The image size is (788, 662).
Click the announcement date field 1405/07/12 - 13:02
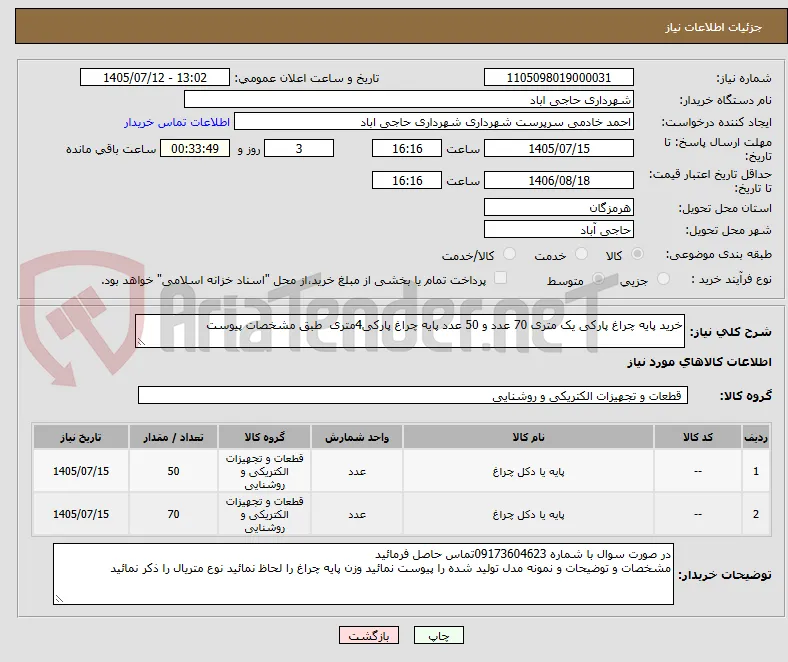(155, 77)
